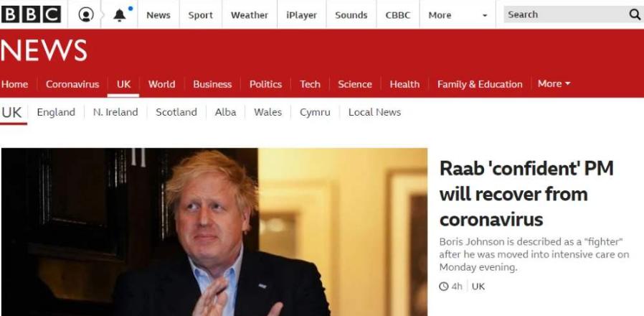Open the Cymru regional link
The height and width of the screenshot is (316, 644).
pyautogui.click(x=315, y=112)
